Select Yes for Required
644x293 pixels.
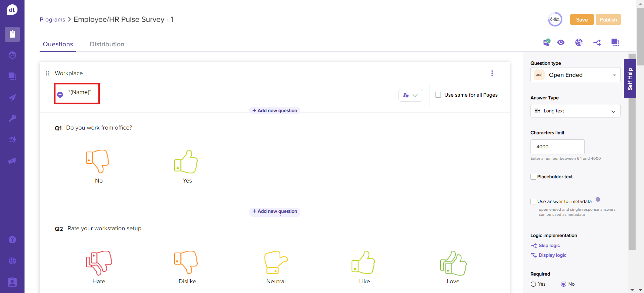[533, 284]
